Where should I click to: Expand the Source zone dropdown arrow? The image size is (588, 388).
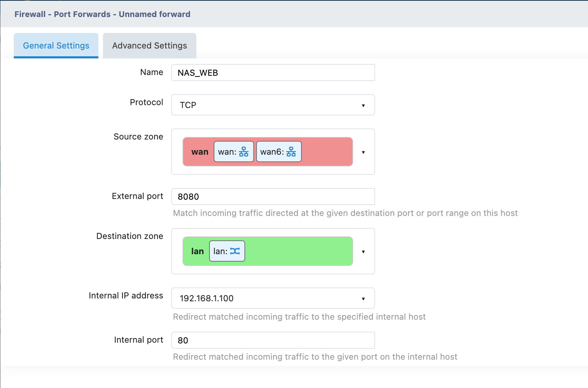363,152
